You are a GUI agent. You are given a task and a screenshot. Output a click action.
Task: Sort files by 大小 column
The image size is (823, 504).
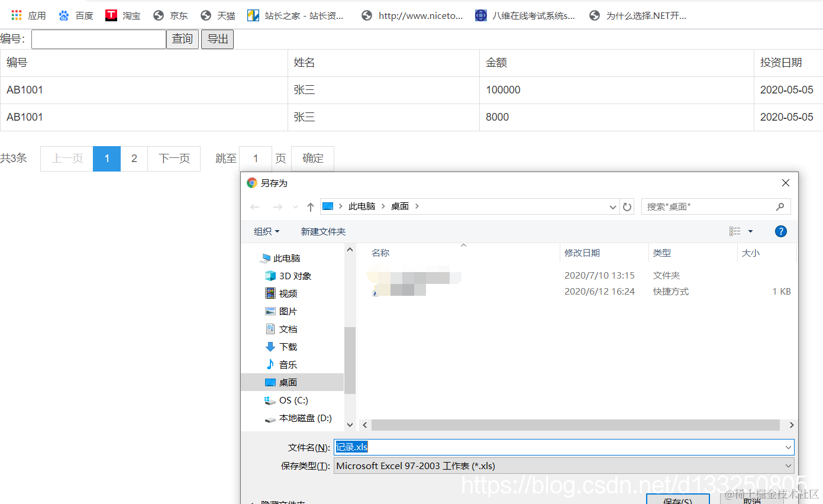pos(750,253)
